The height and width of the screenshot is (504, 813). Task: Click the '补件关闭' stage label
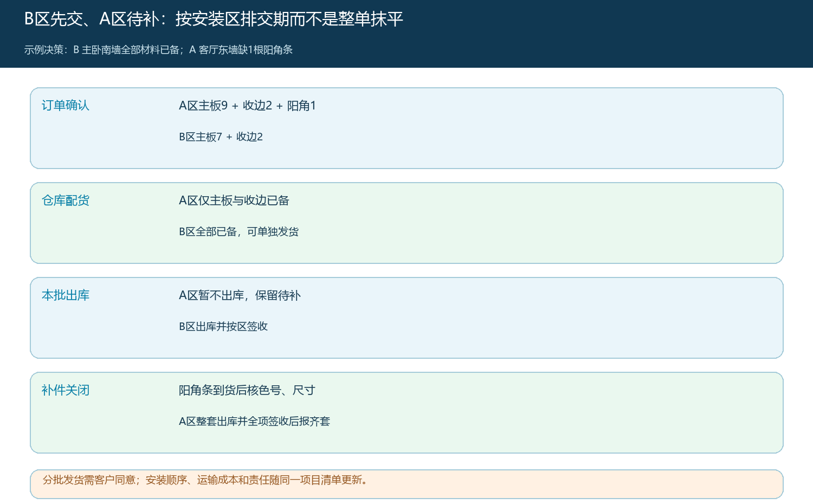coord(66,390)
